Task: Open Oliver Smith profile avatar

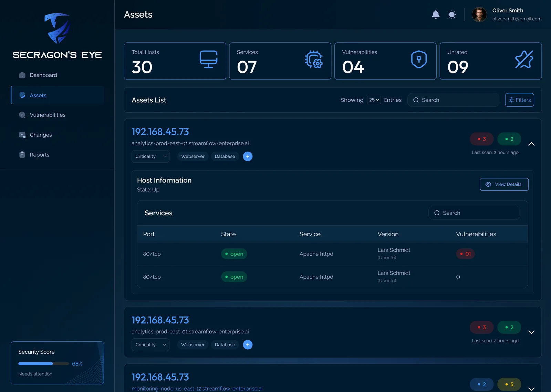Action: (479, 14)
